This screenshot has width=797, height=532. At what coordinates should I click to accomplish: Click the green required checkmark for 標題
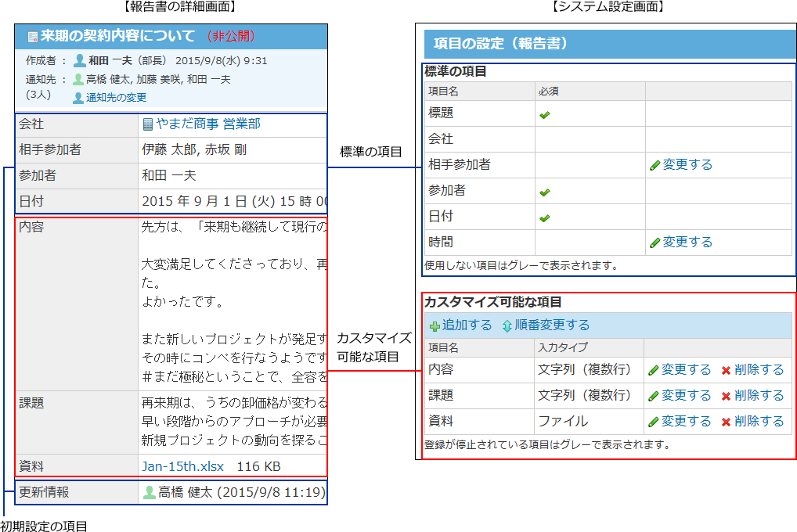545,115
